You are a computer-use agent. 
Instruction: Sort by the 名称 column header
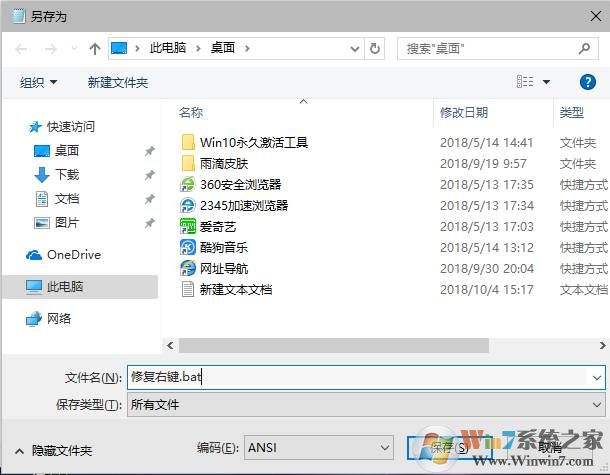pos(191,112)
